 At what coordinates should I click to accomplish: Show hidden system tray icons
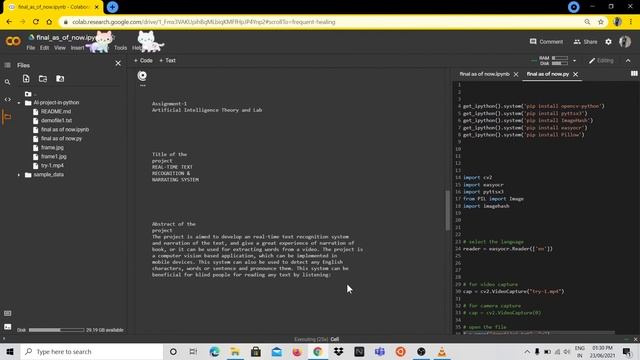pyautogui.click(x=527, y=351)
